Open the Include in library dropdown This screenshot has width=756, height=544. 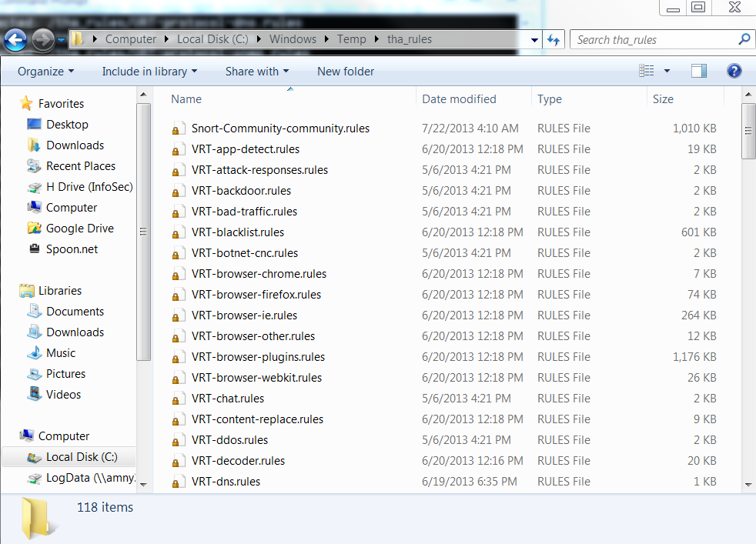pyautogui.click(x=149, y=72)
